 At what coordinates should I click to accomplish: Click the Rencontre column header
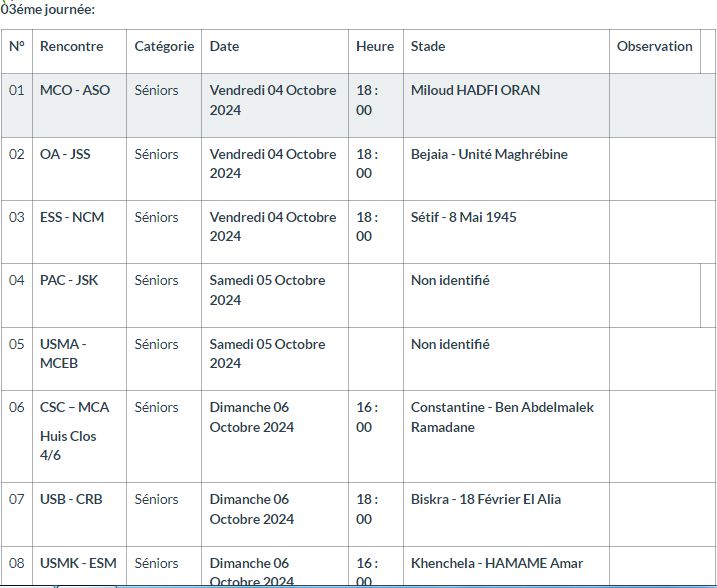coord(72,46)
